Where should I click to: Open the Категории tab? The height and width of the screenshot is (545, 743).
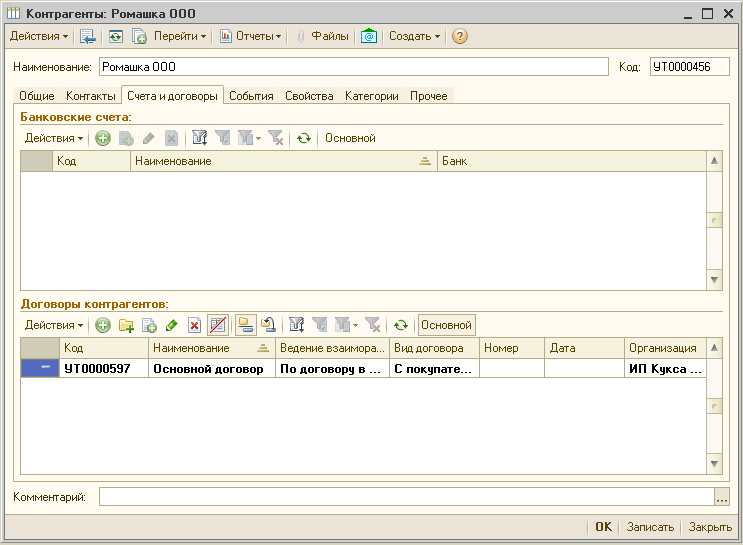point(372,96)
